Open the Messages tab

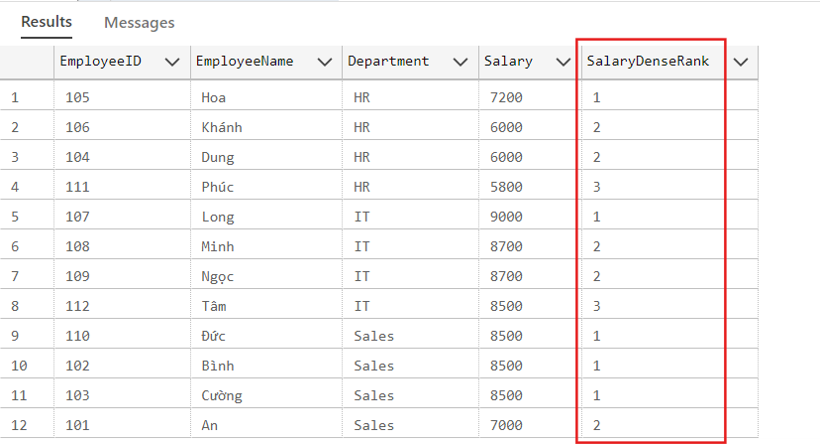pos(139,22)
